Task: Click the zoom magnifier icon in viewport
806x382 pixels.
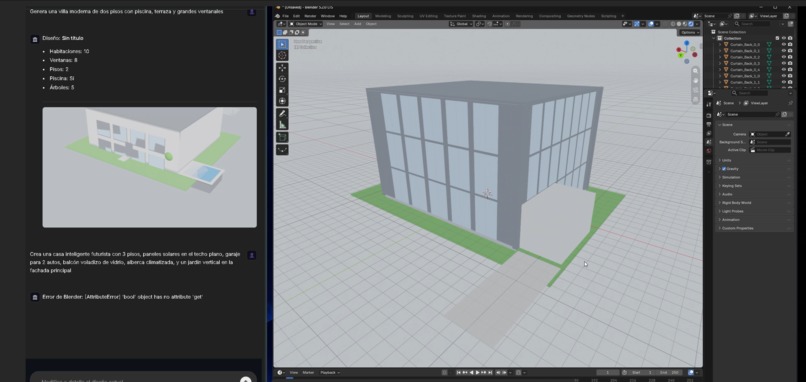Action: pyautogui.click(x=695, y=71)
